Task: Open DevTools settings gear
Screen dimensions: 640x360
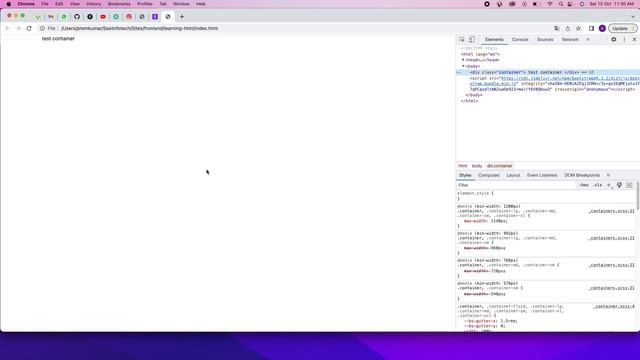Action: click(x=613, y=40)
